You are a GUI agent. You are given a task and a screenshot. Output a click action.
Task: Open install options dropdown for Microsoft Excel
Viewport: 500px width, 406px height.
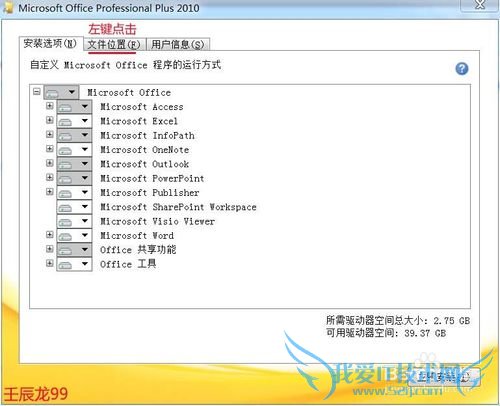click(74, 121)
